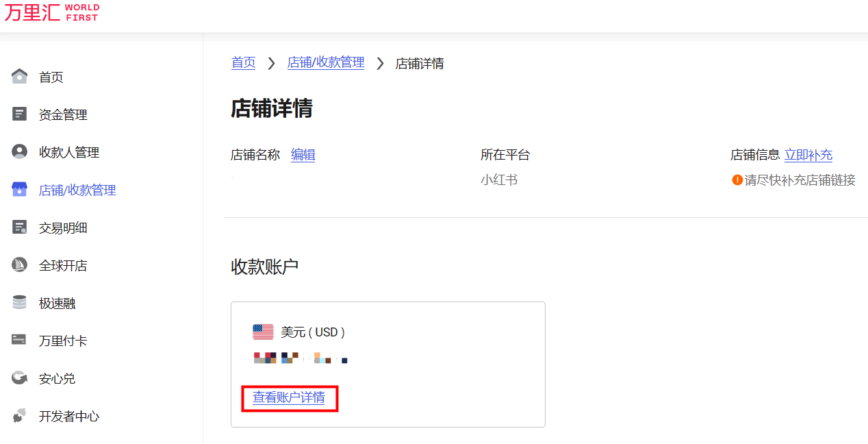Viewport: 868px width, 444px height.
Task: Click the orange warning icon near 请尽快补充店铺链接
Action: (x=737, y=180)
